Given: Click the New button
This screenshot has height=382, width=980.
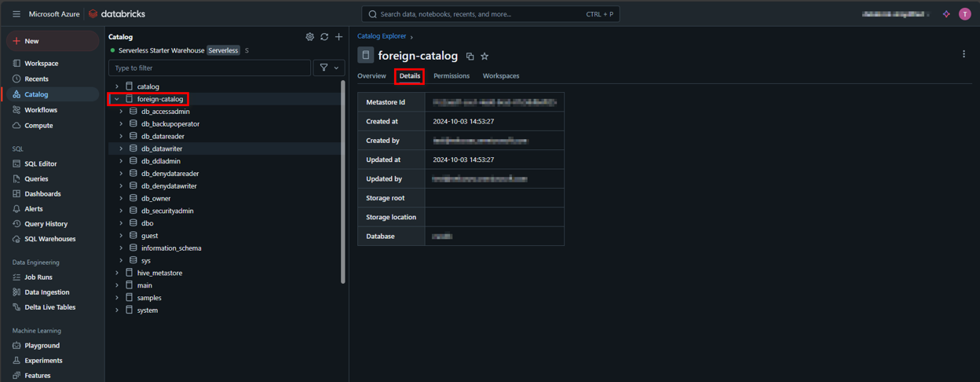Looking at the screenshot, I should (53, 41).
